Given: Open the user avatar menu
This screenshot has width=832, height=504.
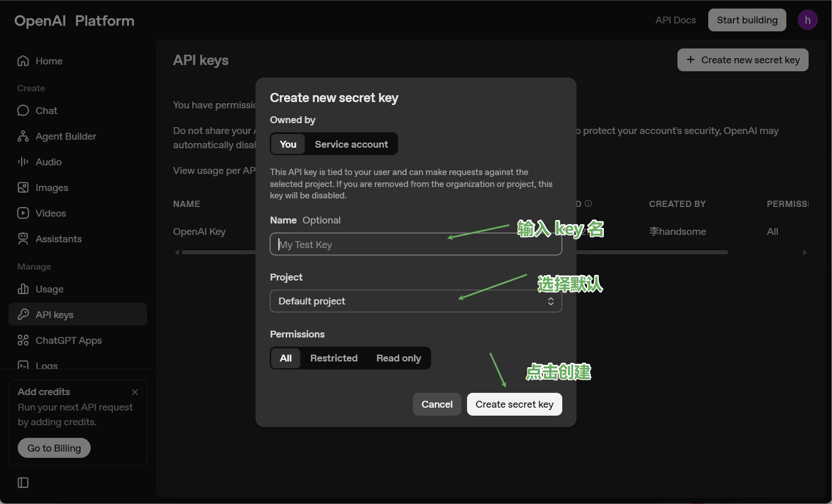Looking at the screenshot, I should (807, 20).
